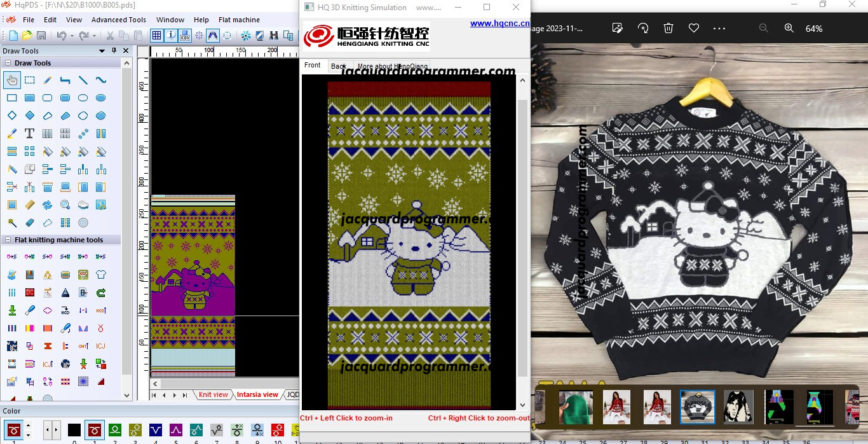The height and width of the screenshot is (444, 868).
Task: Increase the current color number stepper
Action: click(x=28, y=425)
